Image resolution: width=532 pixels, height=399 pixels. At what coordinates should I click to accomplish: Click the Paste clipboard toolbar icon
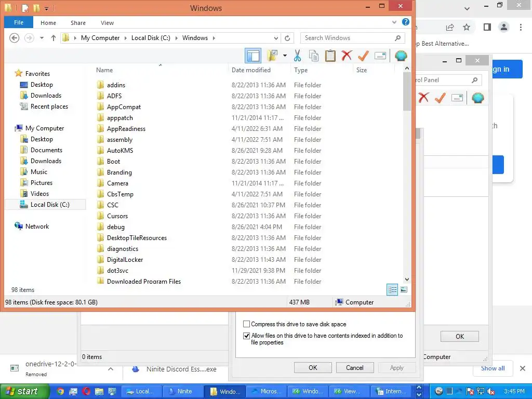330,56
